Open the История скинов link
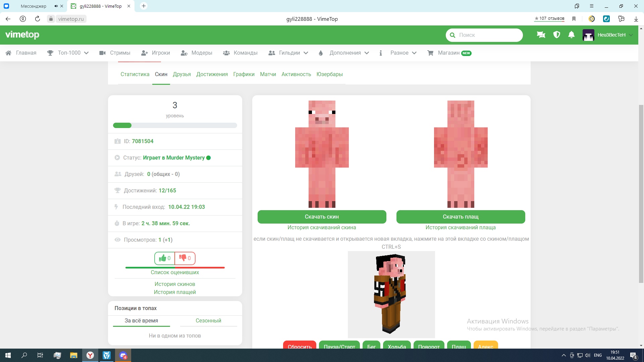 click(x=175, y=284)
